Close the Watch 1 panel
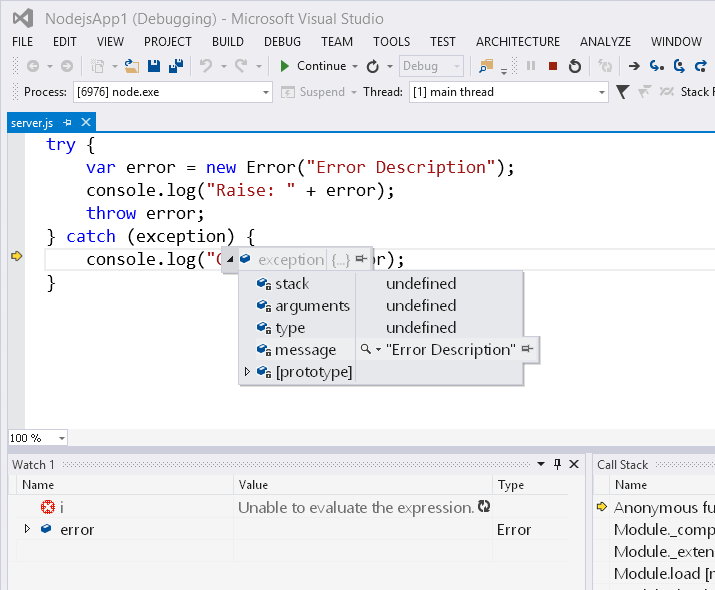715x590 pixels. (573, 464)
